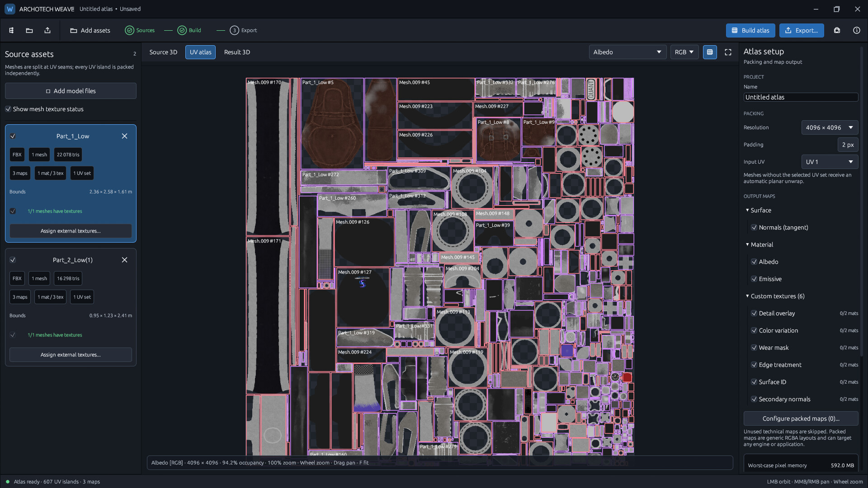Screen dimensions: 868x488
Task: Assign external textures for Part_2_Low(1)
Action: [x=71, y=355]
